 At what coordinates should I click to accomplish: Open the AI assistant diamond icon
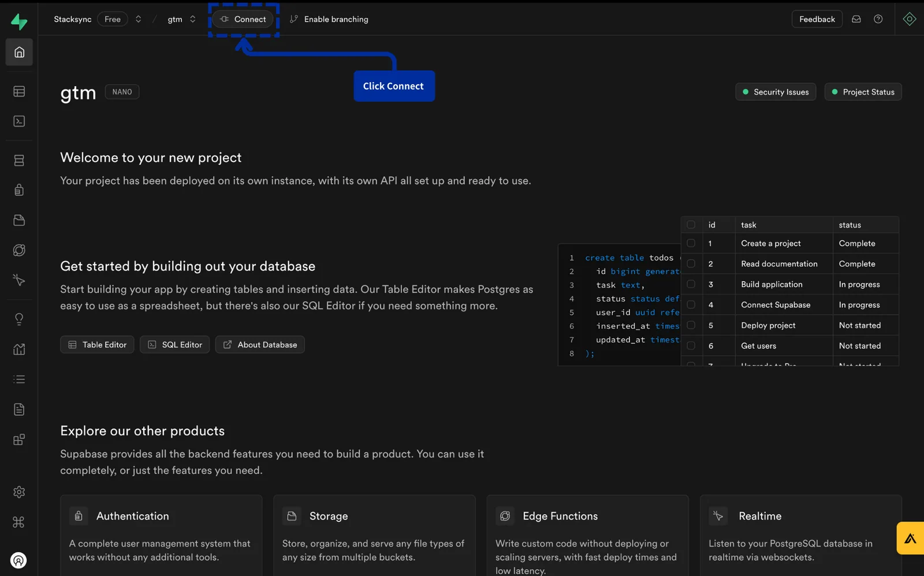coord(910,19)
